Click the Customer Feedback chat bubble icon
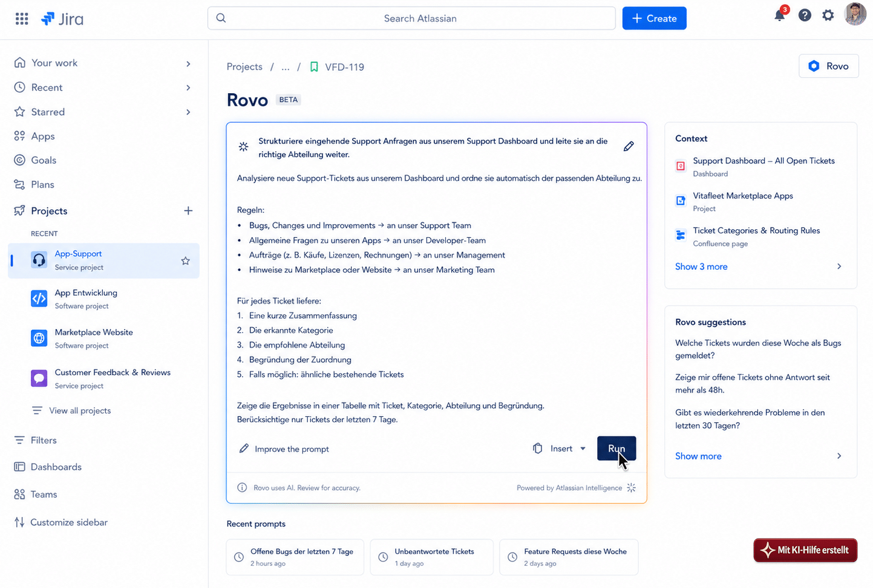Screen dimensions: 873x588 [x=39, y=379]
